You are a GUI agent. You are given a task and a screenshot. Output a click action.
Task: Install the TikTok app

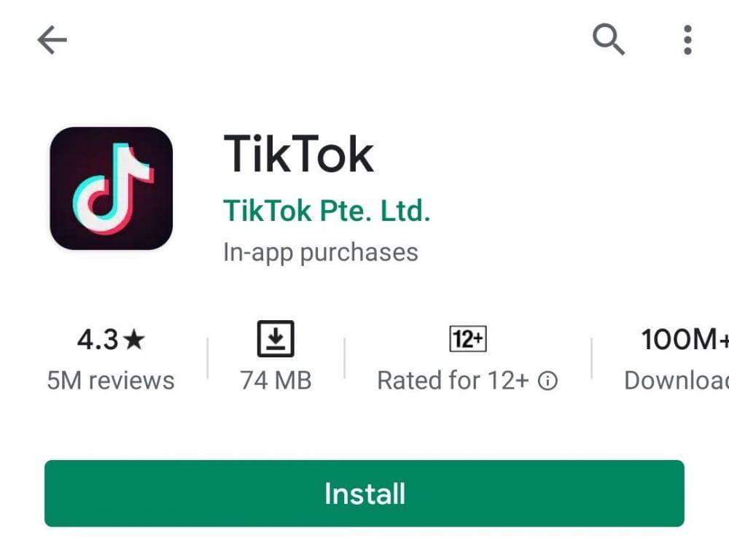click(364, 494)
